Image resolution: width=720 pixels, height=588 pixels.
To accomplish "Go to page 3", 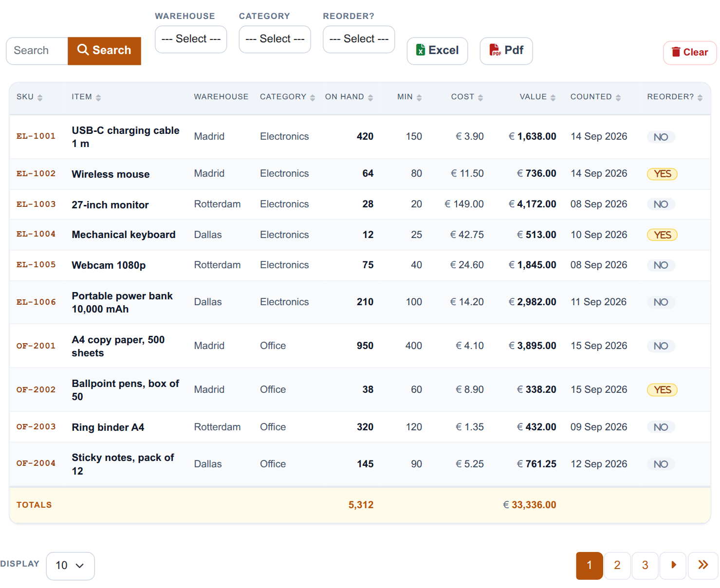I will [x=645, y=566].
